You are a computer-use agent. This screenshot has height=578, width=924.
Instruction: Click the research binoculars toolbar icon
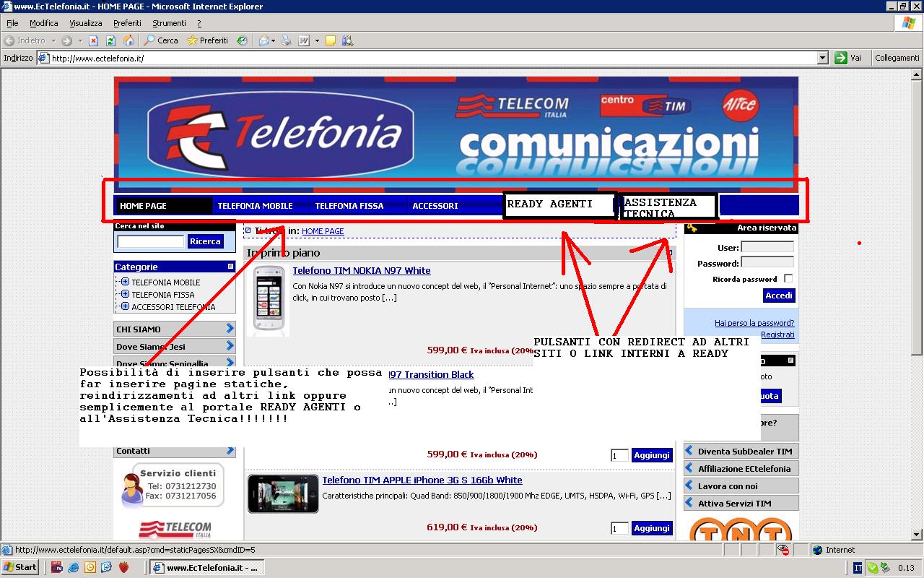348,40
